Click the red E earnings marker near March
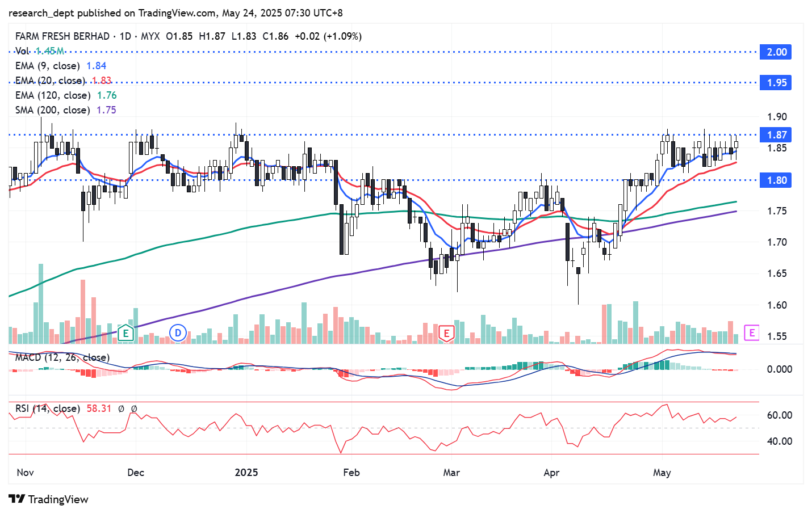Image resolution: width=812 pixels, height=514 pixels. 447,333
